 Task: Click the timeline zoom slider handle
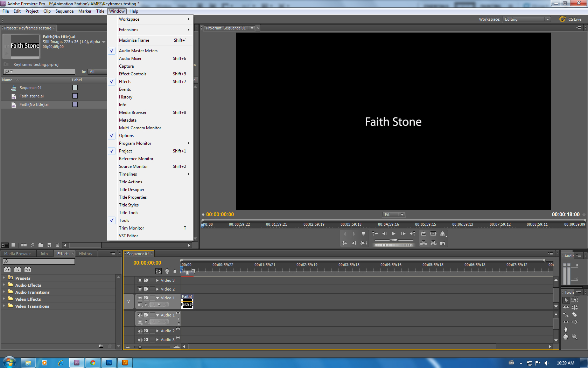(x=140, y=347)
